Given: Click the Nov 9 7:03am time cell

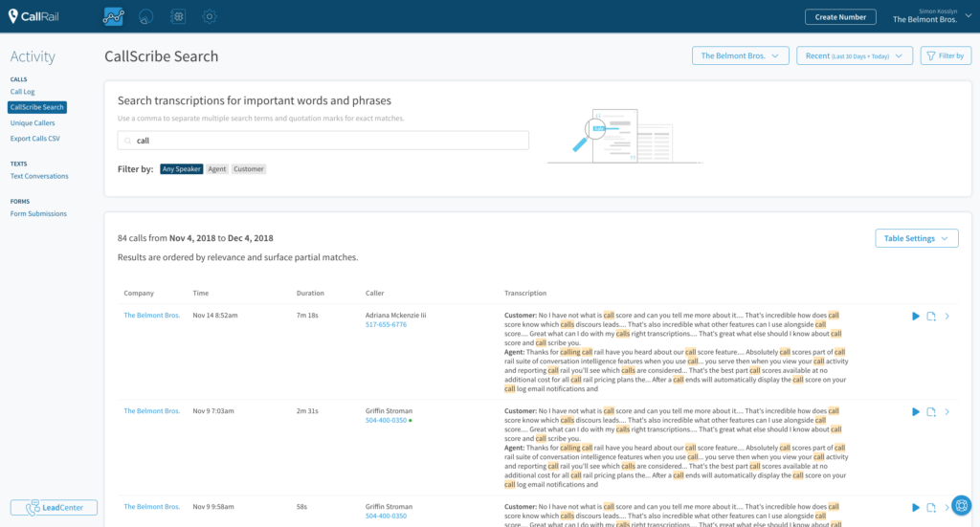Looking at the screenshot, I should [x=213, y=411].
